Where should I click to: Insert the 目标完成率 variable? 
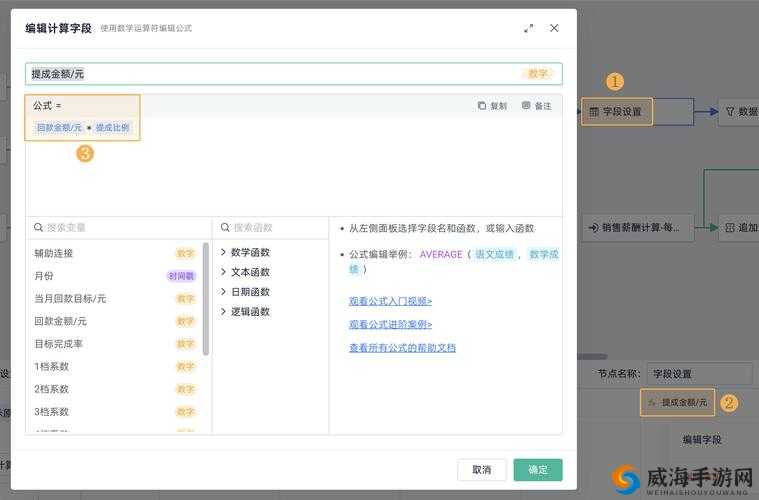(115, 344)
